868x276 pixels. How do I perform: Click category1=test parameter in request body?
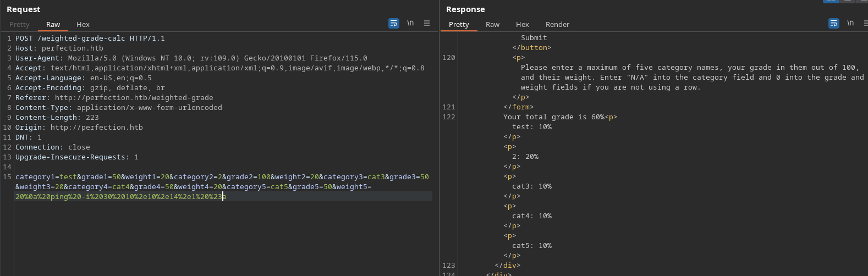click(x=46, y=176)
